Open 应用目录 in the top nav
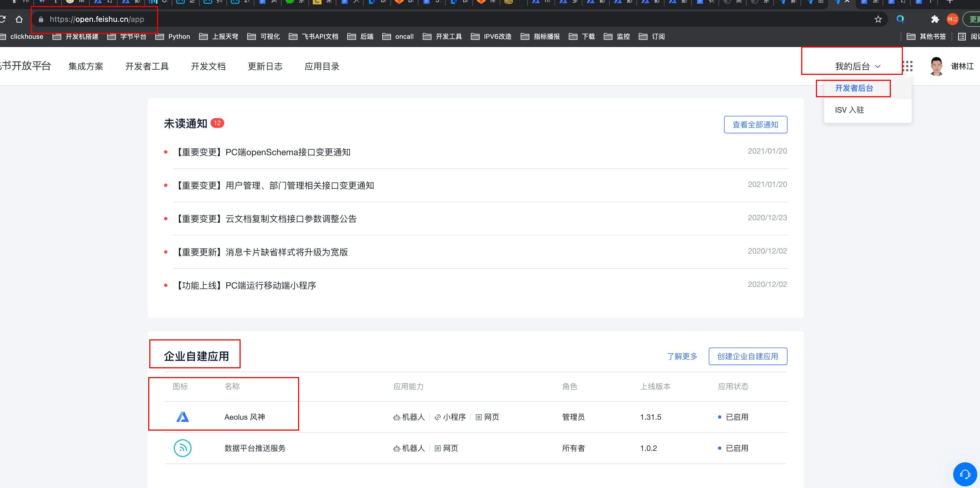Screen dimensions: 980x488 coord(322,66)
